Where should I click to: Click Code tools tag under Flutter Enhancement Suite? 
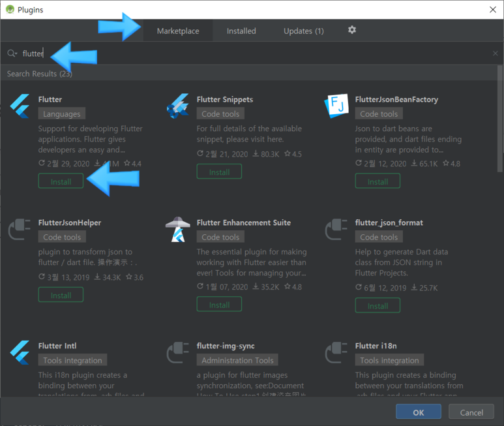pyautogui.click(x=220, y=237)
